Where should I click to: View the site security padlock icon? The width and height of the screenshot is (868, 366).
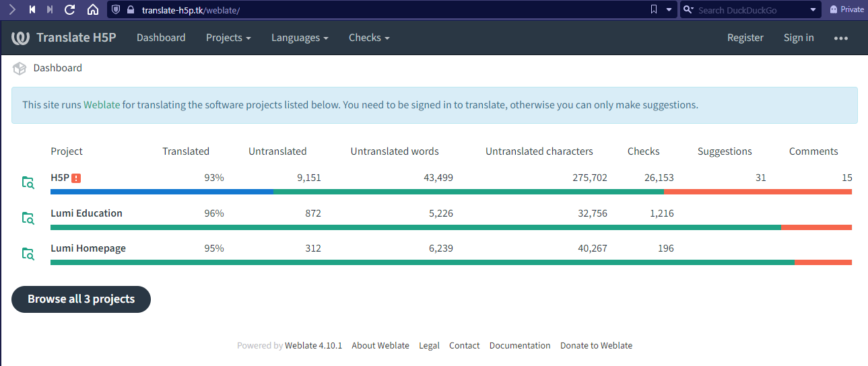[x=131, y=9]
